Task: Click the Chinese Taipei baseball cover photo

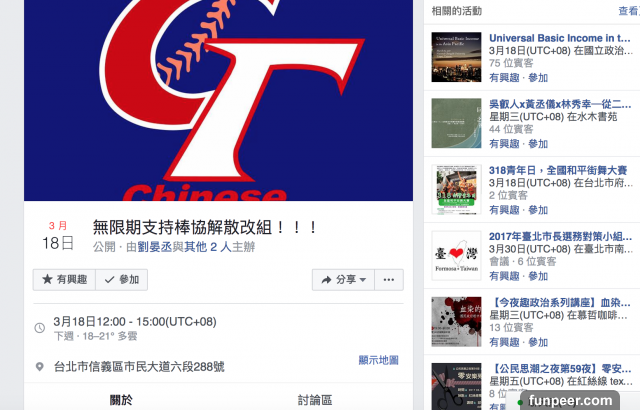Action: coord(218,100)
